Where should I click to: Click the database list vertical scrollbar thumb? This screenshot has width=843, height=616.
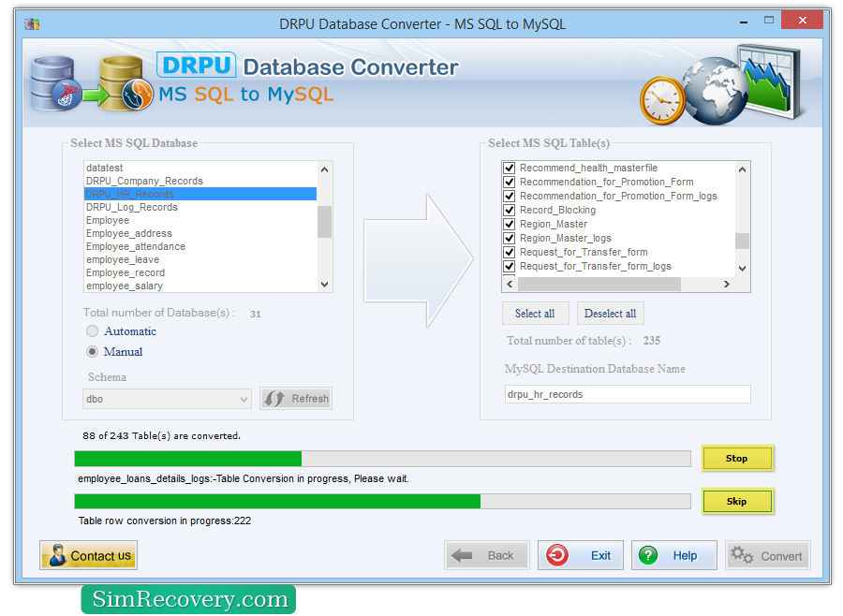click(324, 222)
